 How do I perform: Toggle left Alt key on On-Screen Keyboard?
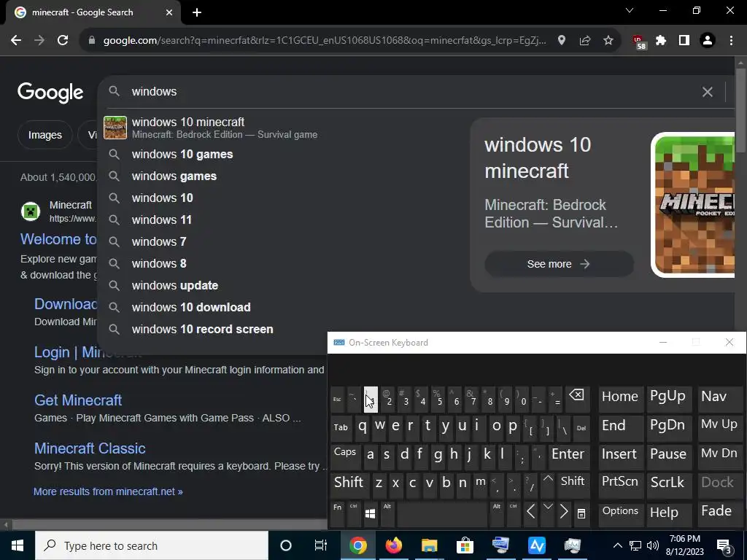coord(387,514)
